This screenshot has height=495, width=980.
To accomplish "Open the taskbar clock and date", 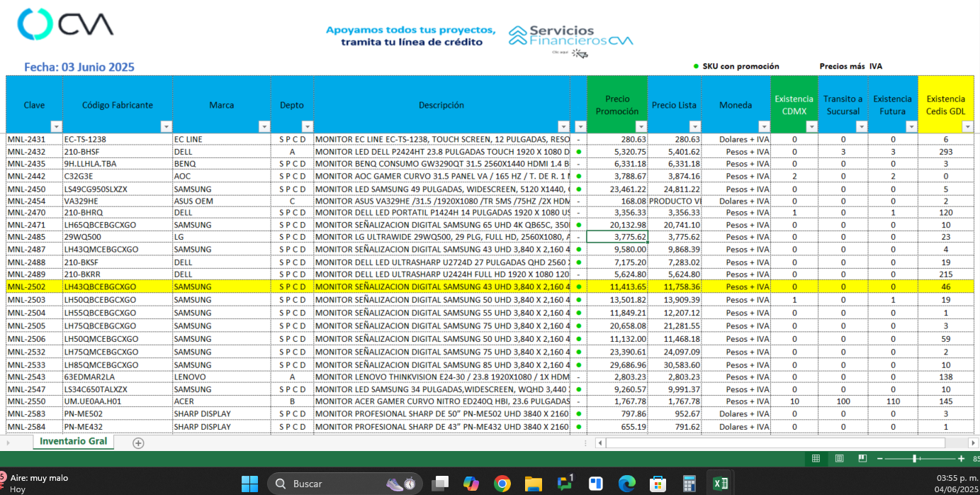I will tap(957, 484).
